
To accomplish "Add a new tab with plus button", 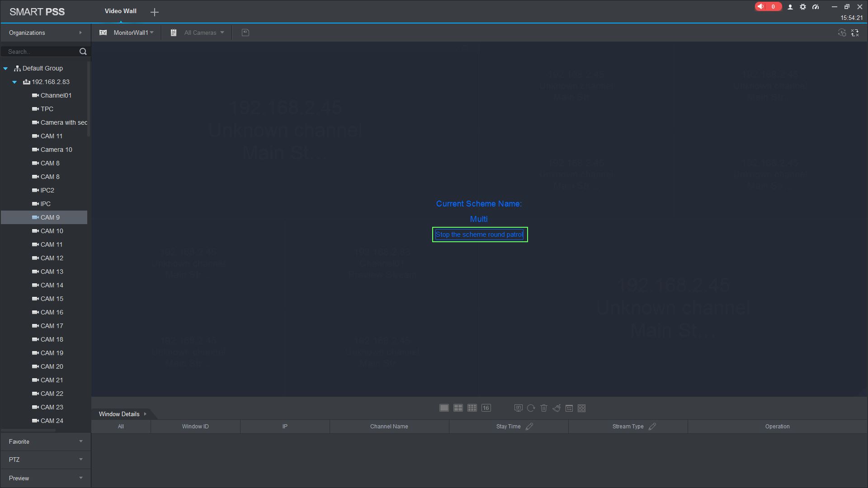I will coord(155,12).
